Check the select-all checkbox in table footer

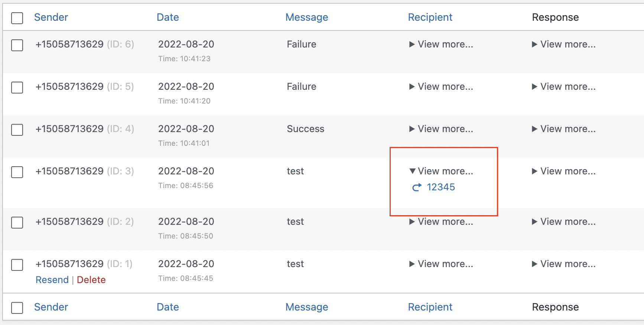click(17, 308)
